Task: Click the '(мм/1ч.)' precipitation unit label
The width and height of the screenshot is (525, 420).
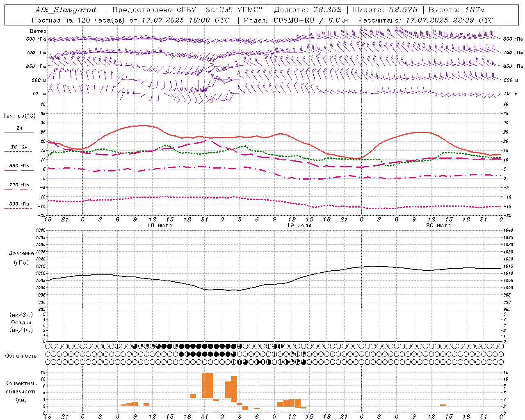Action: [x=21, y=331]
